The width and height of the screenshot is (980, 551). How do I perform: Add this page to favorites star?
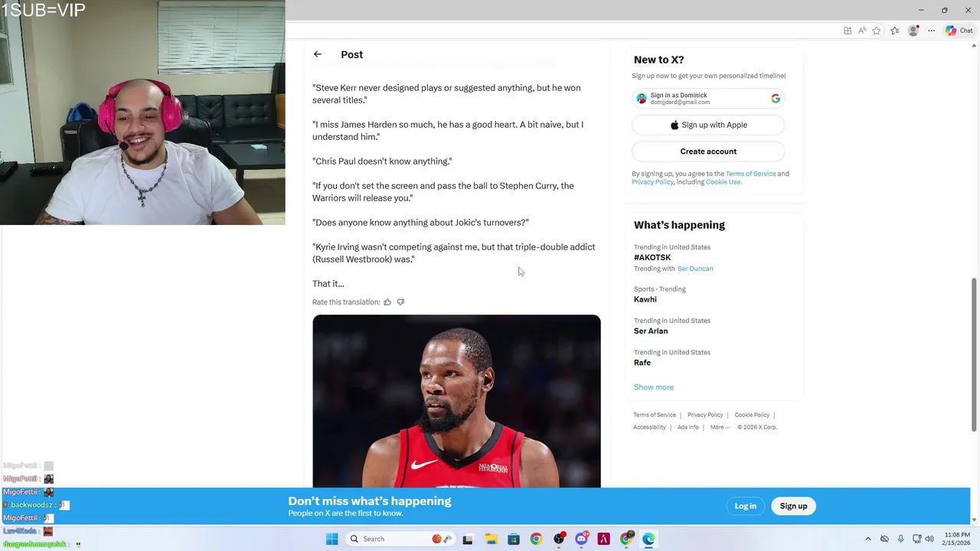[x=877, y=31]
